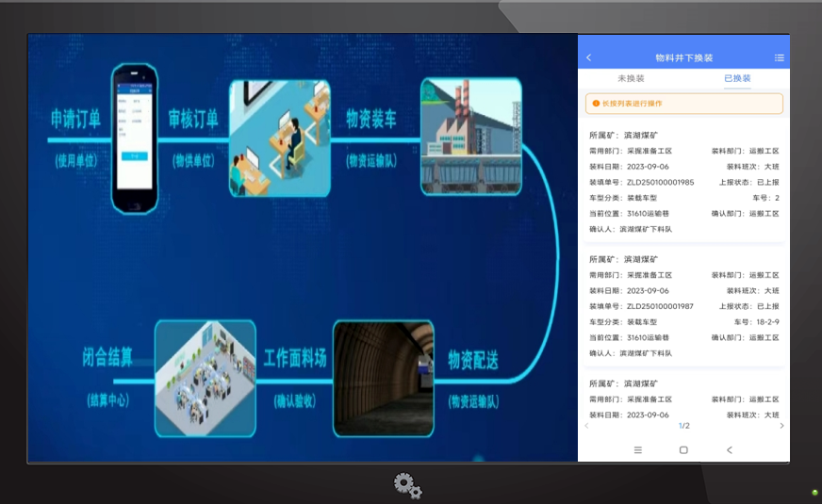This screenshot has width=822, height=504.
Task: Go to previous page arrow beside 1/2
Action: (x=586, y=426)
